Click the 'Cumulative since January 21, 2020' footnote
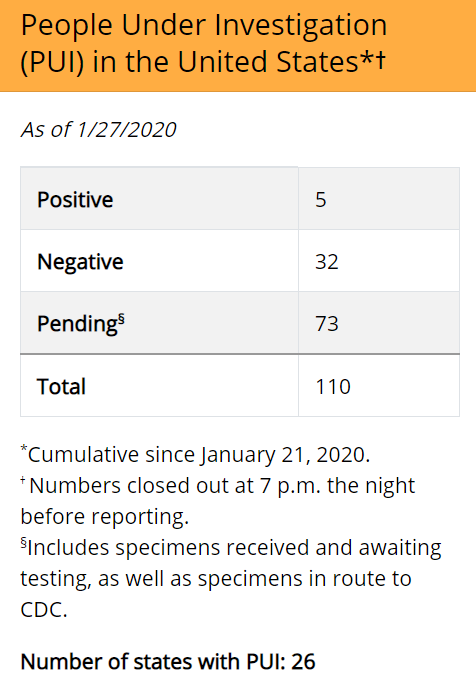Image resolution: width=476 pixels, height=680 pixels. coord(195,454)
